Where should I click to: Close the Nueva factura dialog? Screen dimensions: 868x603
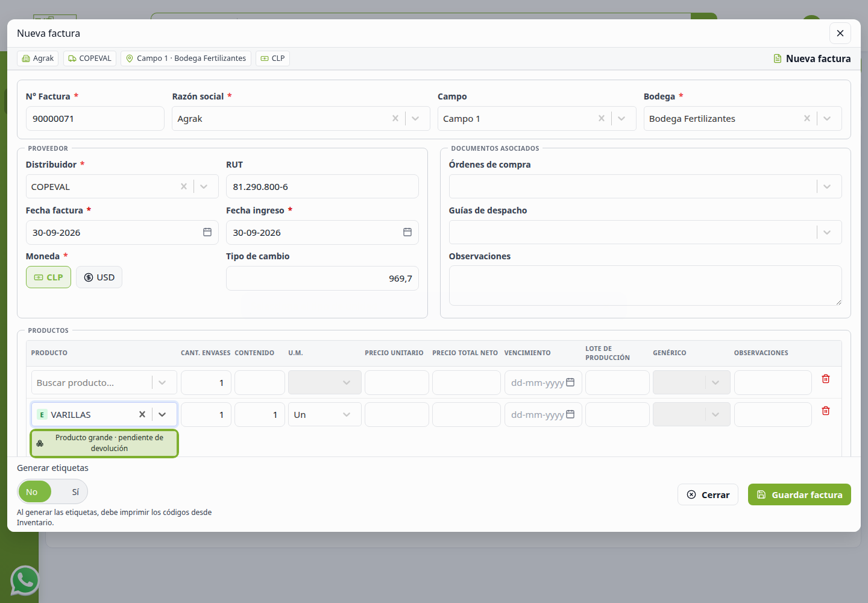point(840,33)
